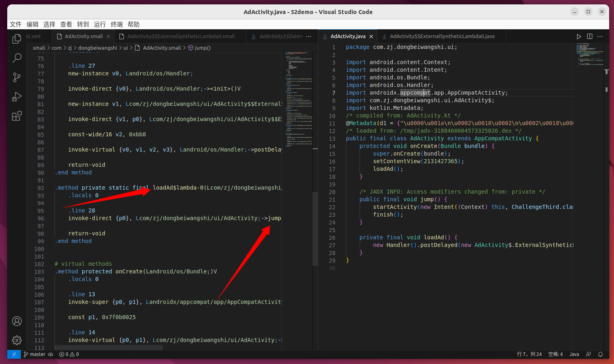Open the 转到 menu
614x364 pixels.
coord(83,24)
